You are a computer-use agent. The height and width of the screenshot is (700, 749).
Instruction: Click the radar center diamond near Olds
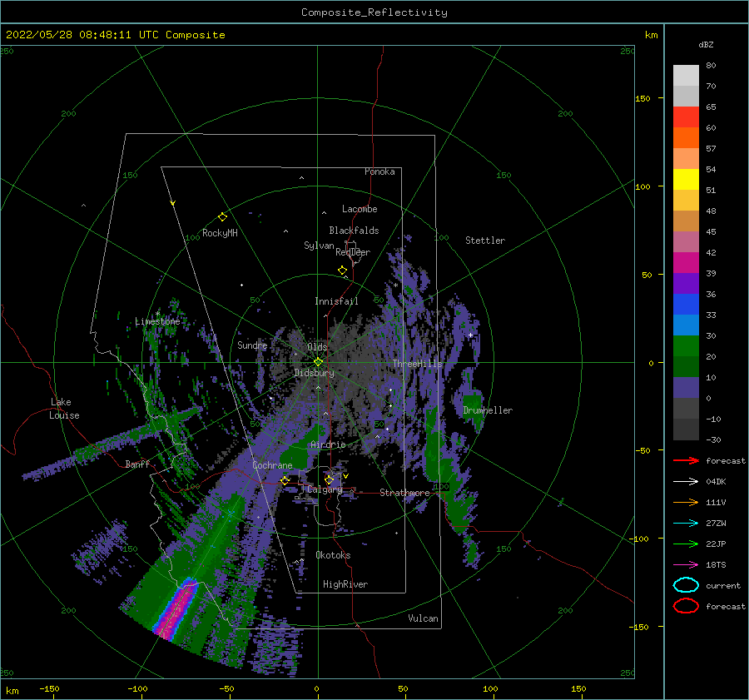318,362
